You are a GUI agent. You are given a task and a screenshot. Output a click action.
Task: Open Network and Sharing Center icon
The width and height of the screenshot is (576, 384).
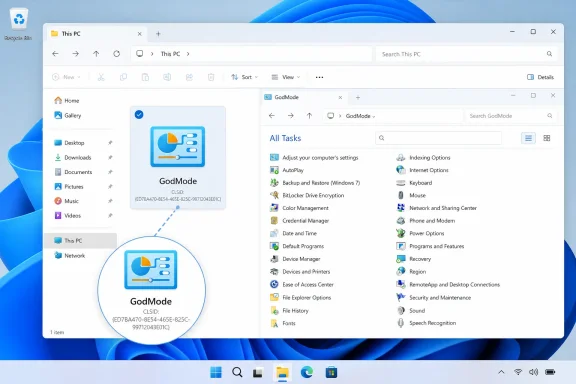[401, 208]
